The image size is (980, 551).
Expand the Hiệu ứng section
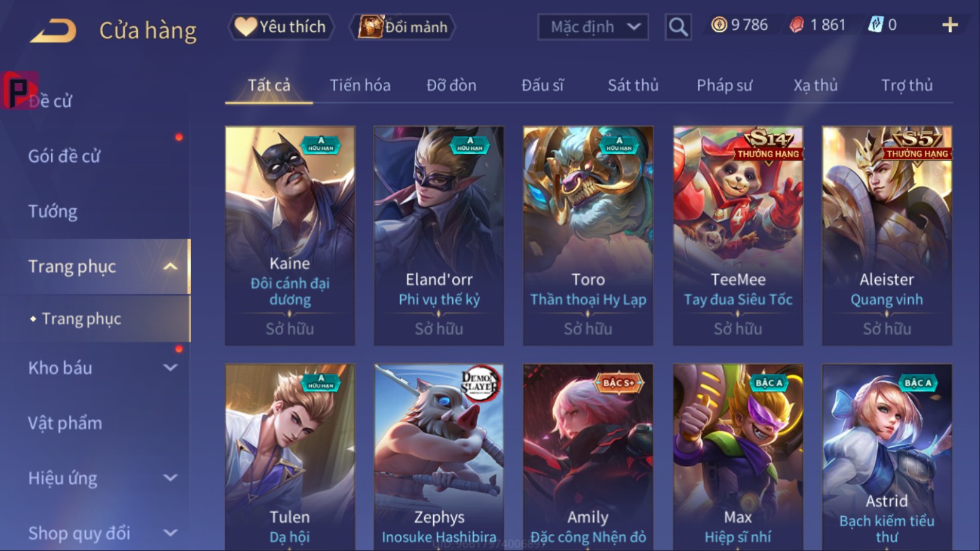pos(170,478)
